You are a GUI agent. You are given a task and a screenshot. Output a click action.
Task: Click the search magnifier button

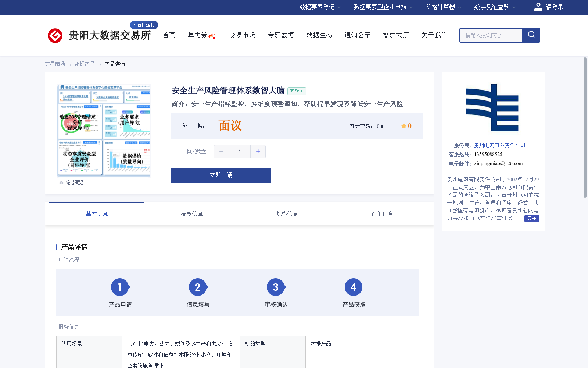coord(531,35)
